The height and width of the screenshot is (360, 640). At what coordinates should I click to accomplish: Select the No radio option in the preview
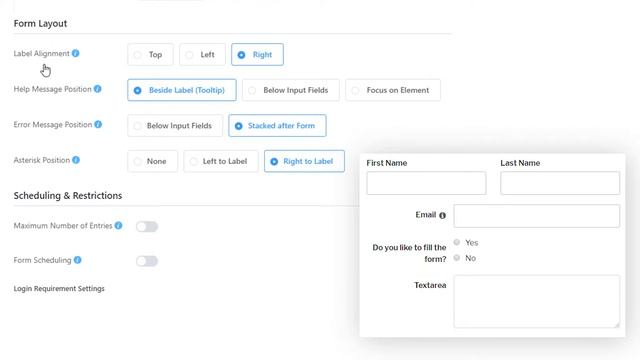pos(457,258)
